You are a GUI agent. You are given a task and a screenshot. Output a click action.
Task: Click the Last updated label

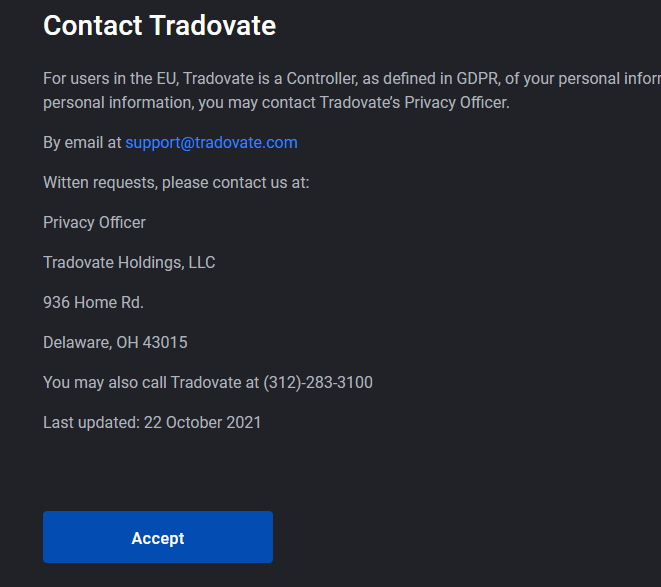[x=91, y=423]
